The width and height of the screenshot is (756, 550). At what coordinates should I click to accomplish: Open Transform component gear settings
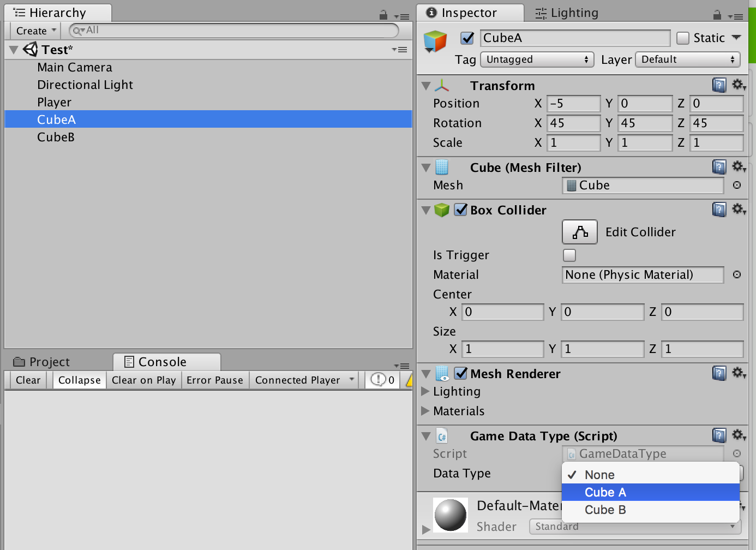pyautogui.click(x=739, y=85)
